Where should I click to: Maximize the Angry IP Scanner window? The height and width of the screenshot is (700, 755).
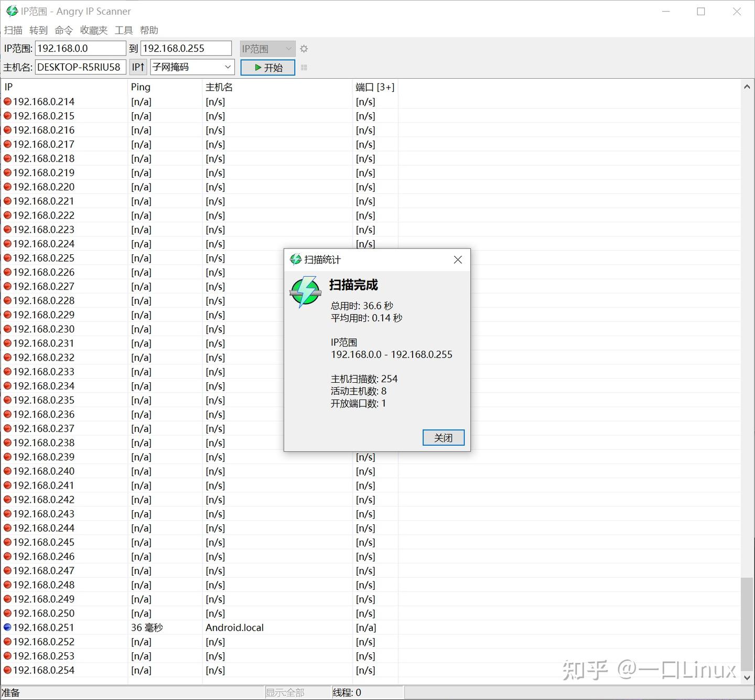click(701, 12)
